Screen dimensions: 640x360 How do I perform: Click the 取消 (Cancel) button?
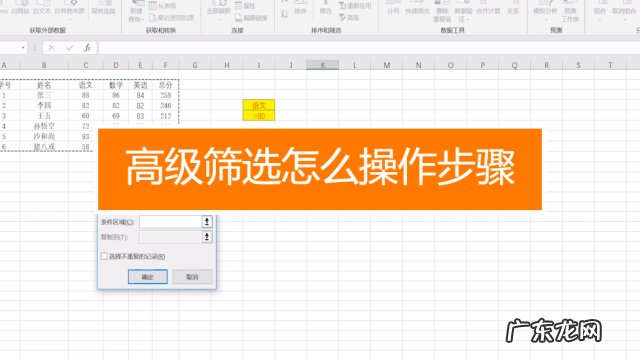pos(192,277)
